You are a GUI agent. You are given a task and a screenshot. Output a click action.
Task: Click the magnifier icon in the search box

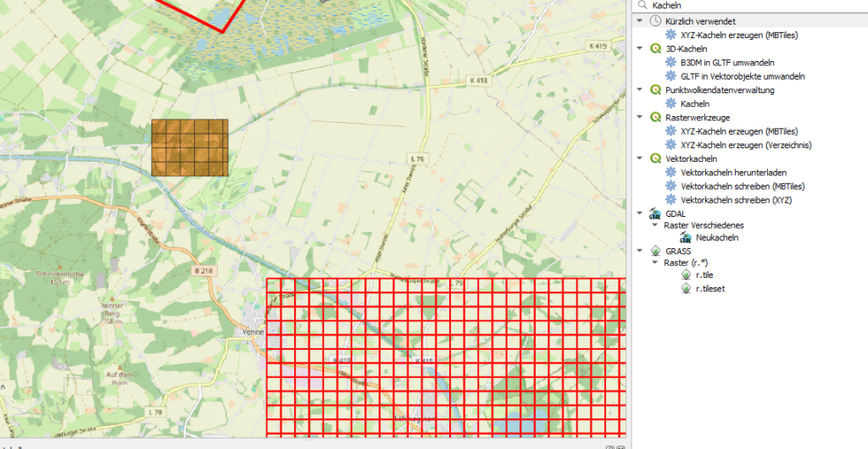click(x=643, y=5)
